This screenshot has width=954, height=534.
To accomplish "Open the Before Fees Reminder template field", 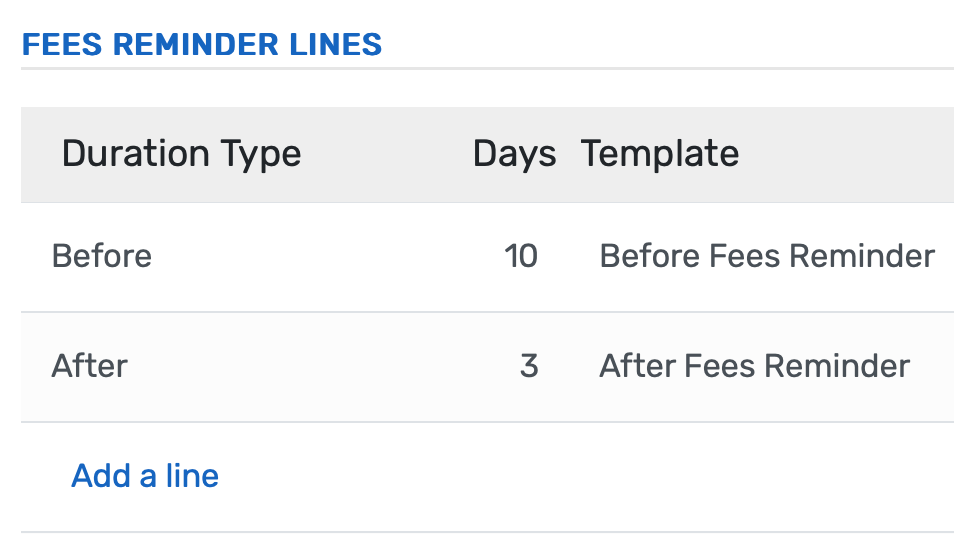I will [766, 257].
